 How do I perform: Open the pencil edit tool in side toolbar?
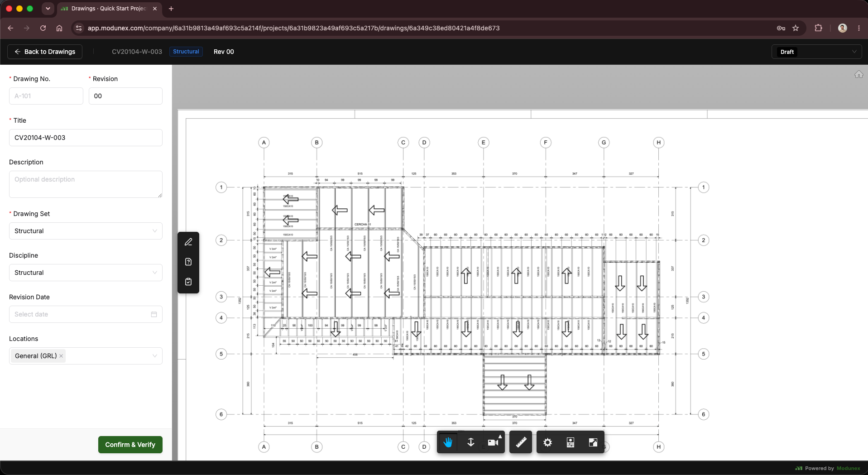click(x=188, y=242)
